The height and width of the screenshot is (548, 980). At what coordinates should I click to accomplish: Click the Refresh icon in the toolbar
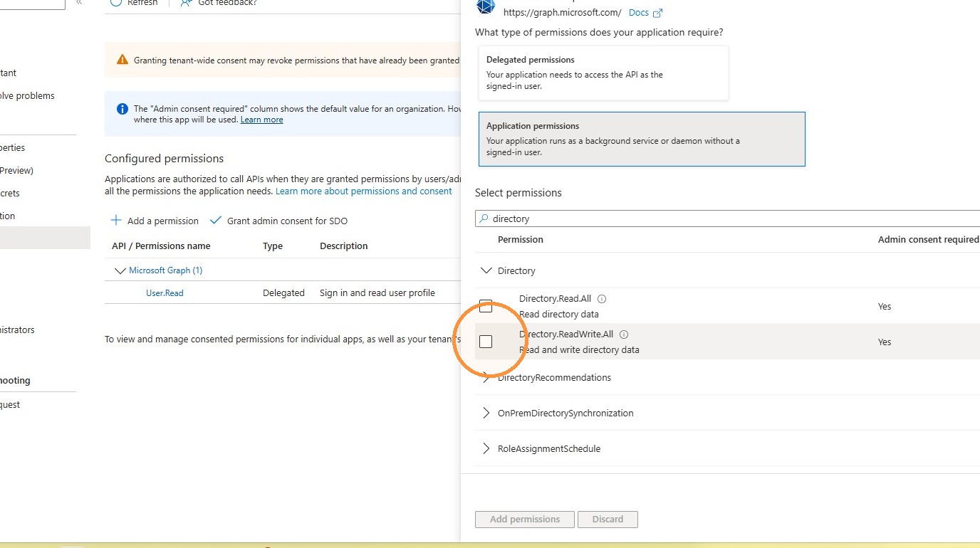[116, 2]
